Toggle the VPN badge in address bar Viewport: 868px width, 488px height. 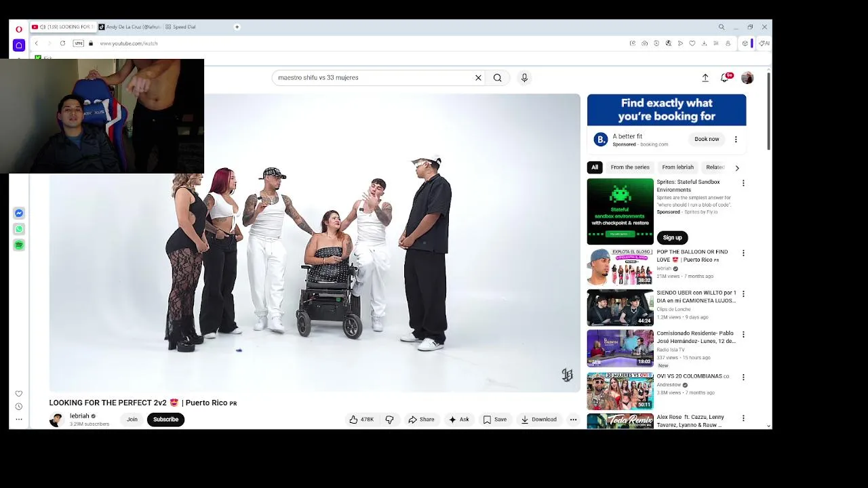(79, 43)
